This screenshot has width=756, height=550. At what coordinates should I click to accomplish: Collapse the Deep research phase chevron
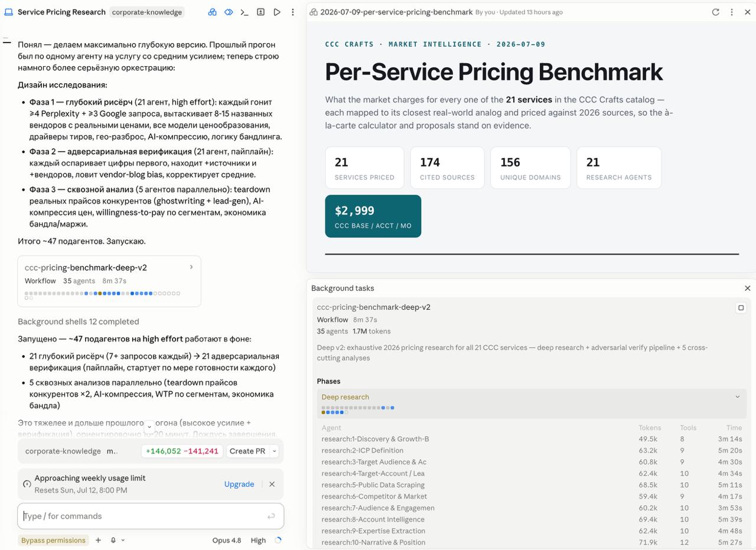click(x=737, y=397)
